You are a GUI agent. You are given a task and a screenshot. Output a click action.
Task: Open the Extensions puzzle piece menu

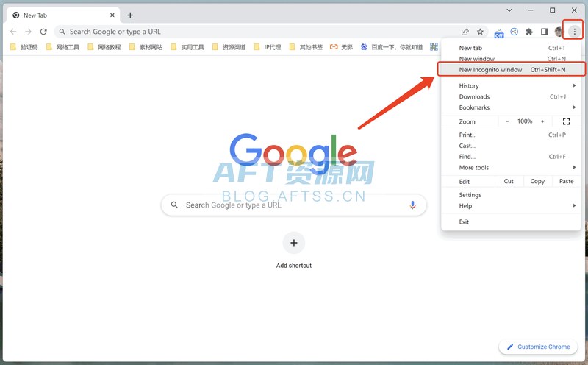(529, 32)
